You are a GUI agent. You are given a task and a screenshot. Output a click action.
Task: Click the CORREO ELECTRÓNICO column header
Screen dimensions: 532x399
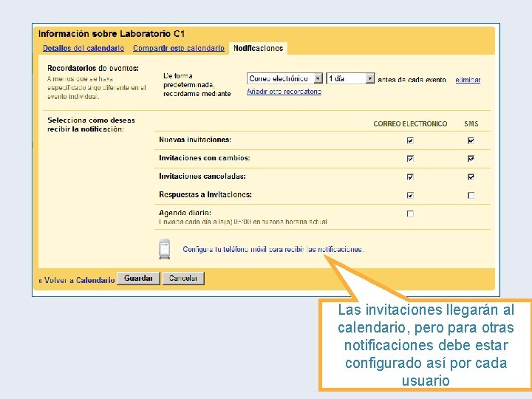[x=410, y=124]
